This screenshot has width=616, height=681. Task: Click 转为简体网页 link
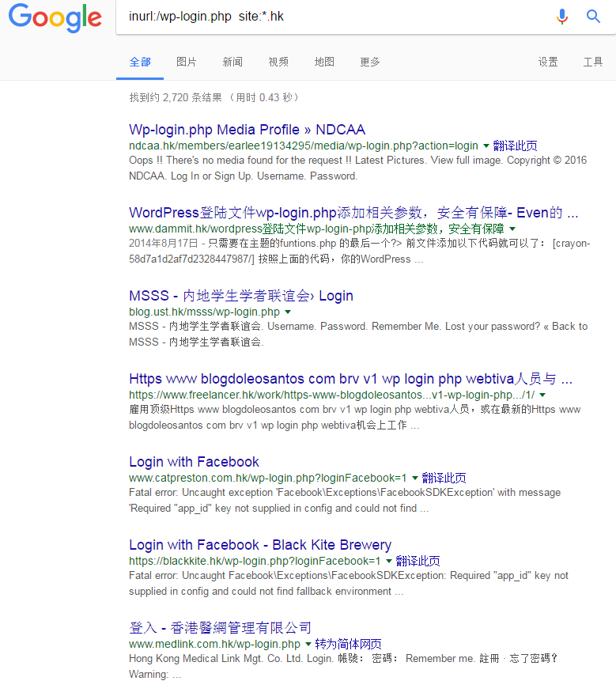point(348,644)
